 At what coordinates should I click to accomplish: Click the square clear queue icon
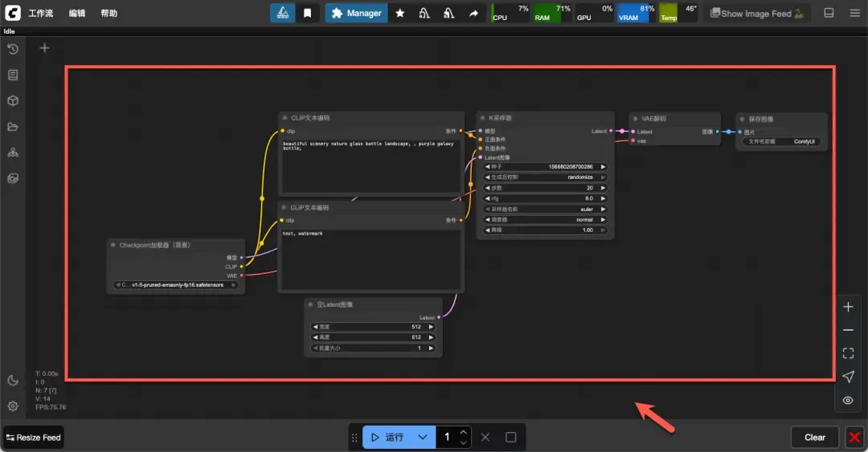click(510, 437)
